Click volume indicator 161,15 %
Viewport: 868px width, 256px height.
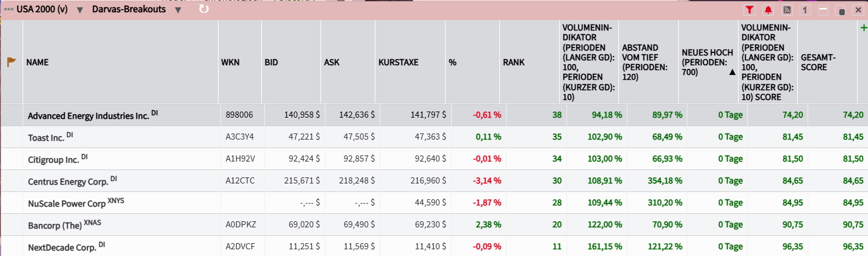point(606,246)
